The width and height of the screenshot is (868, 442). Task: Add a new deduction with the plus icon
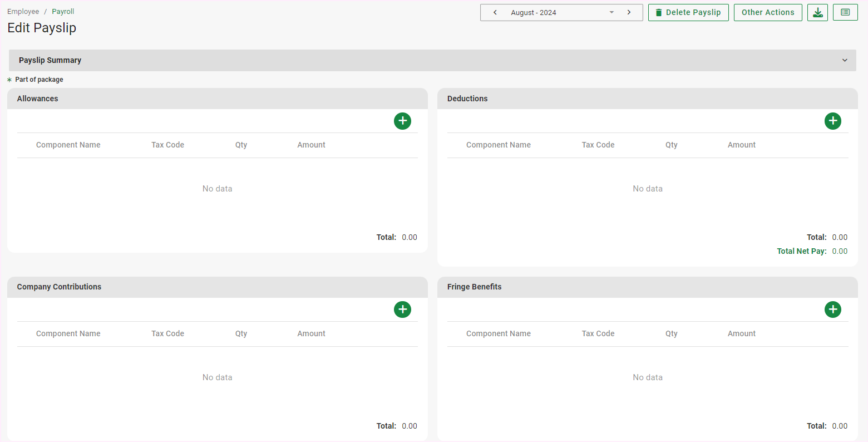(x=832, y=121)
